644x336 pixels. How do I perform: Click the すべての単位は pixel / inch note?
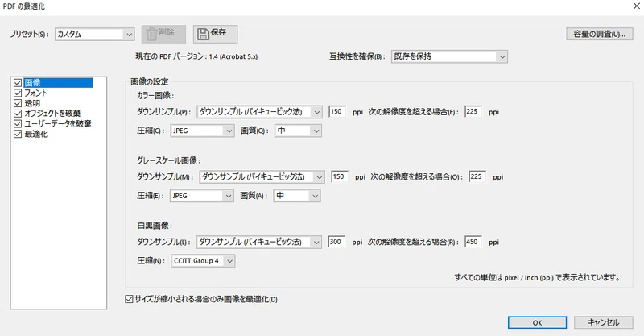pos(538,277)
